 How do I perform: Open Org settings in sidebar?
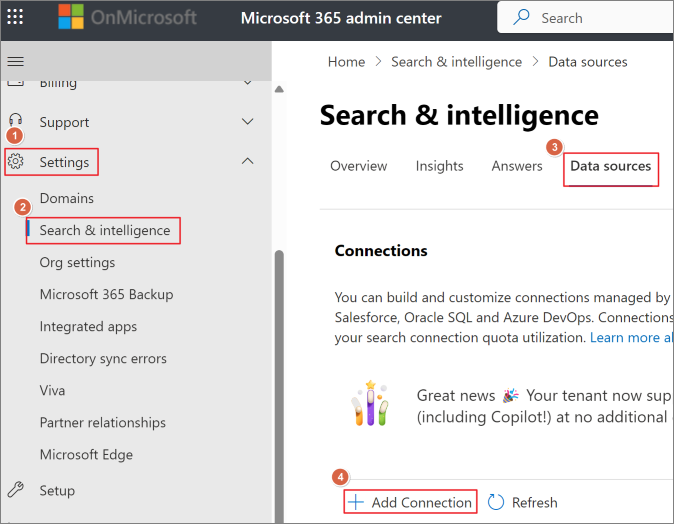pyautogui.click(x=77, y=262)
